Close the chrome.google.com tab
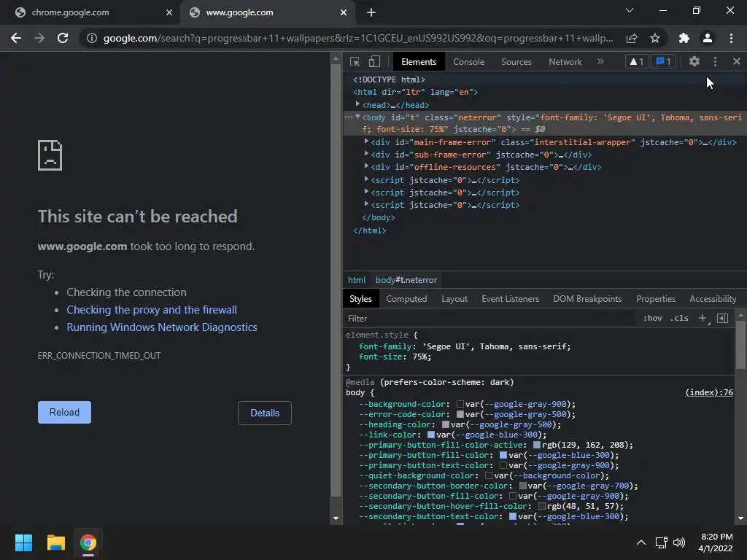The height and width of the screenshot is (560, 747). tap(169, 12)
